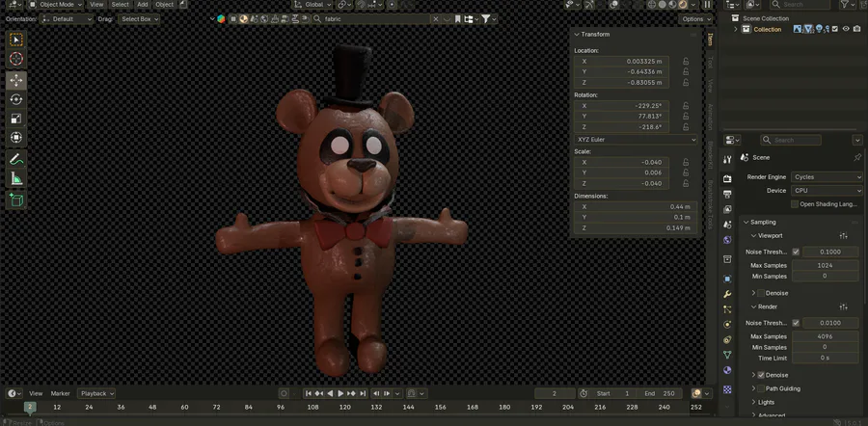This screenshot has width=868, height=426.
Task: Toggle Viewport Noise Threshold checkbox
Action: [796, 252]
